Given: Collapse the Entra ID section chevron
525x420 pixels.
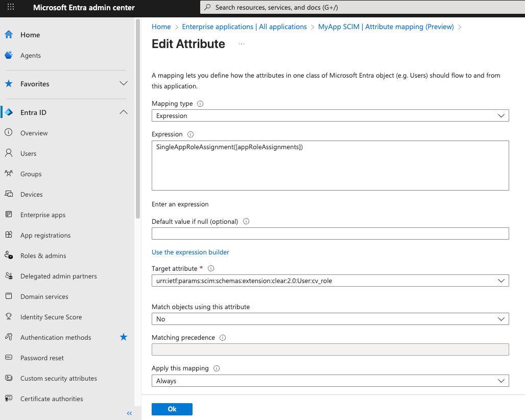Looking at the screenshot, I should [124, 112].
